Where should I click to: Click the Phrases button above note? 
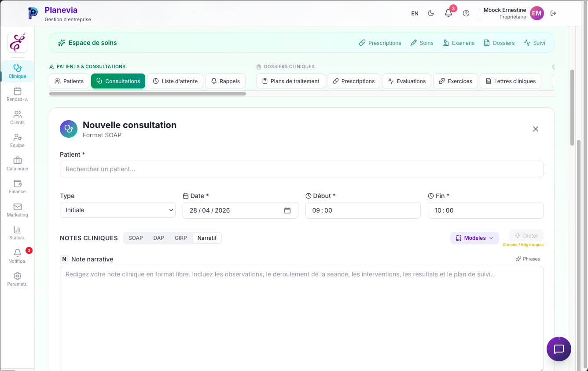tap(528, 259)
